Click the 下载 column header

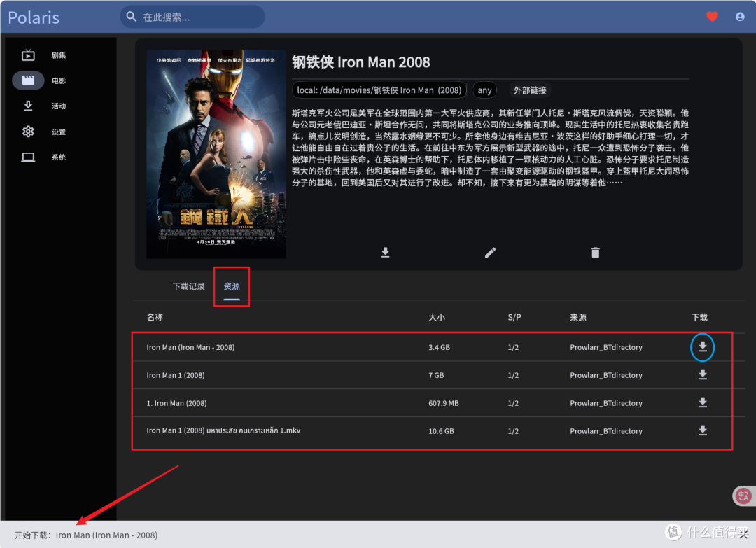tap(699, 317)
